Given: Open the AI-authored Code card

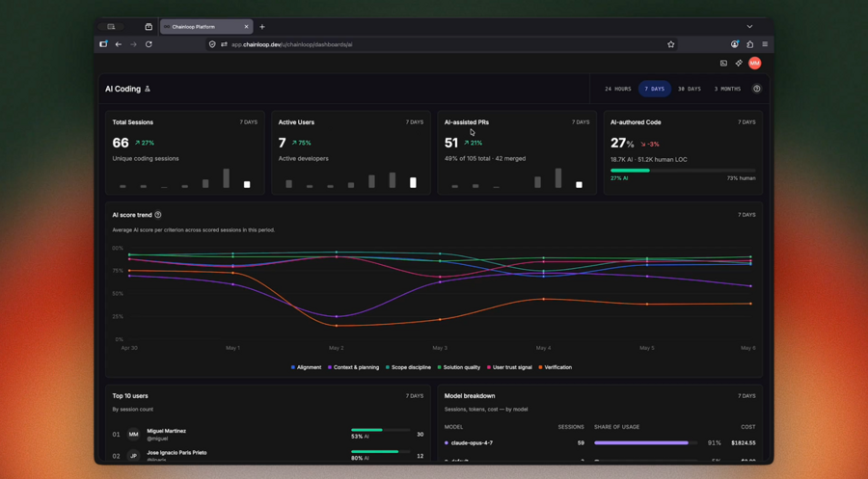Looking at the screenshot, I should click(x=683, y=152).
